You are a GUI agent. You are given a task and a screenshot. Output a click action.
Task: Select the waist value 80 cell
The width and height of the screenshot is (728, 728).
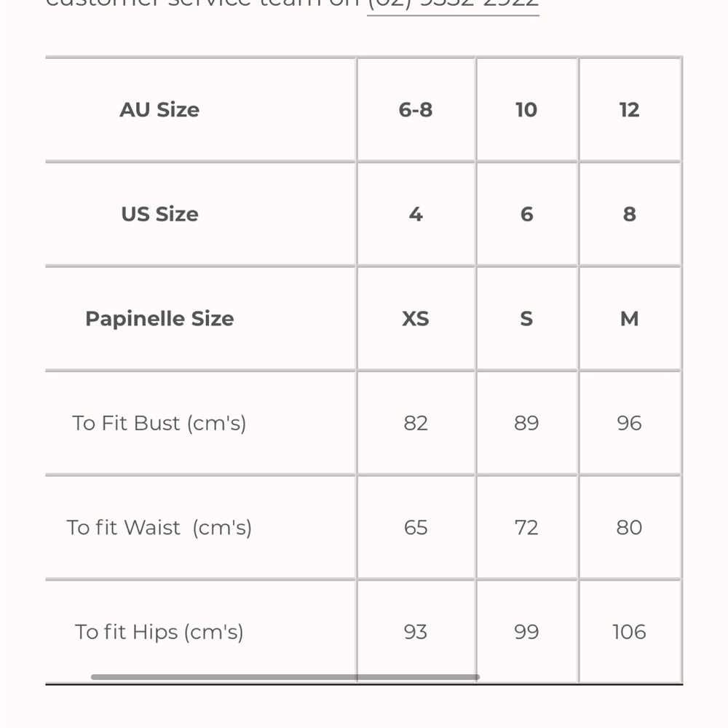[630, 527]
